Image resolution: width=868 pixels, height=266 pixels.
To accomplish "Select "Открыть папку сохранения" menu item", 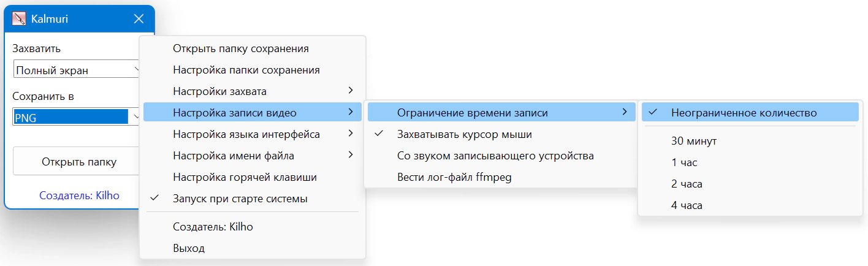I will click(x=240, y=48).
